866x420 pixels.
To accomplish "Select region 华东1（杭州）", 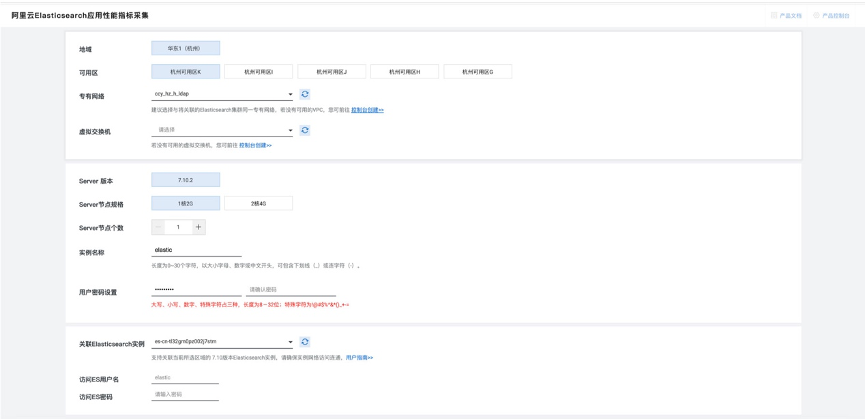I will (x=186, y=48).
